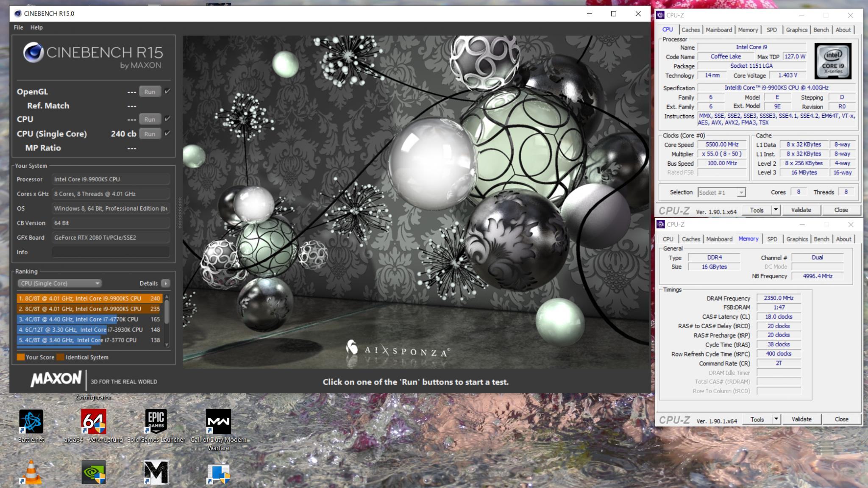Open Graphics tab in bottom CPU-Z
This screenshot has width=868, height=488.
(797, 239)
